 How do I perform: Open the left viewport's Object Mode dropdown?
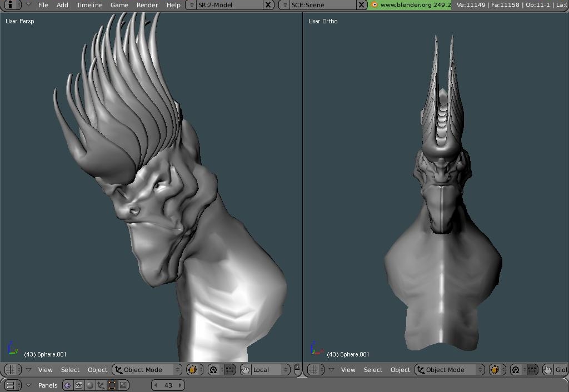click(x=147, y=370)
